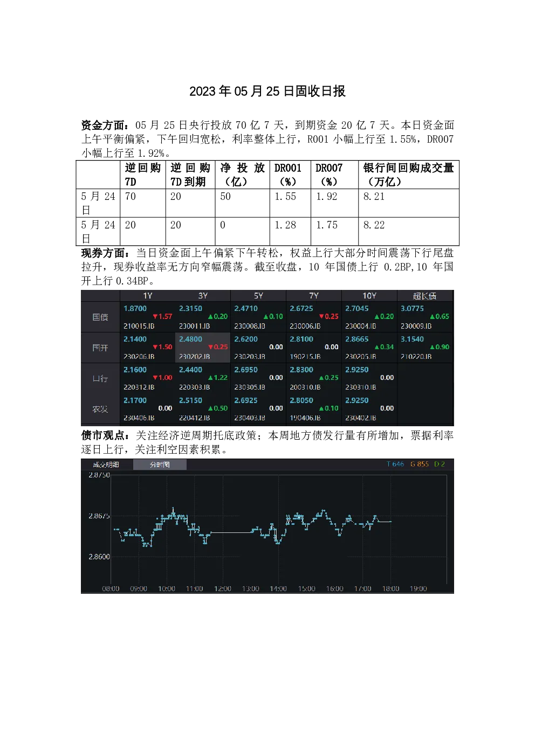535x756 pixels.
Task: Select the document title 2023年05月25日固收日报
Action: [x=267, y=91]
